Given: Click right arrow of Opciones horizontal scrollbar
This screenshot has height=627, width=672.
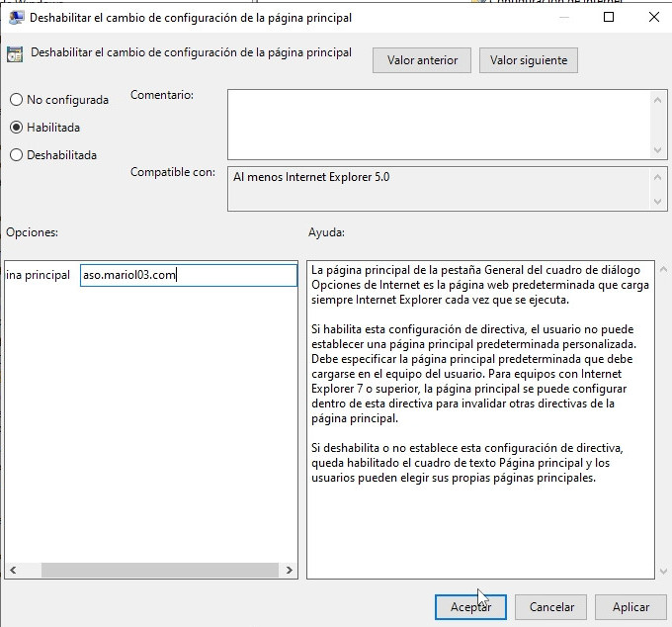Looking at the screenshot, I should point(290,571).
